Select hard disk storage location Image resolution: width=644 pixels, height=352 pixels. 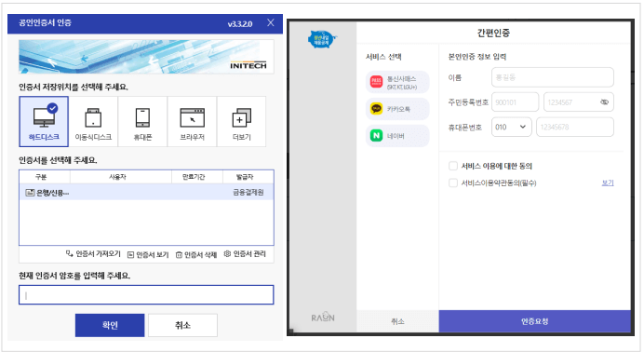(x=44, y=122)
